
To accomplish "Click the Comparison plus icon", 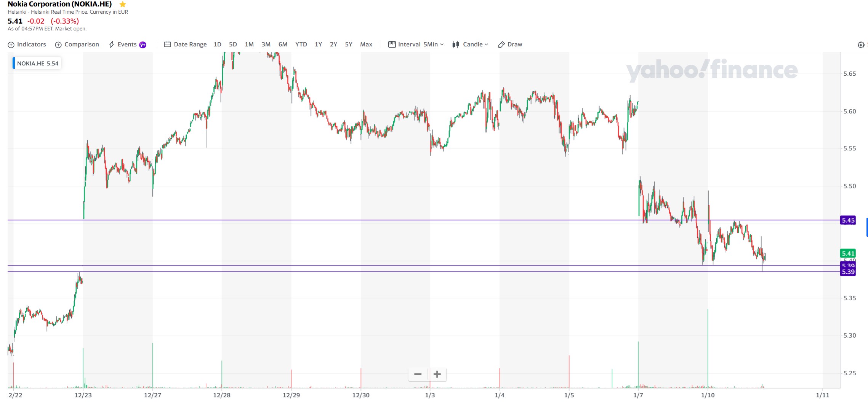I will [x=58, y=45].
